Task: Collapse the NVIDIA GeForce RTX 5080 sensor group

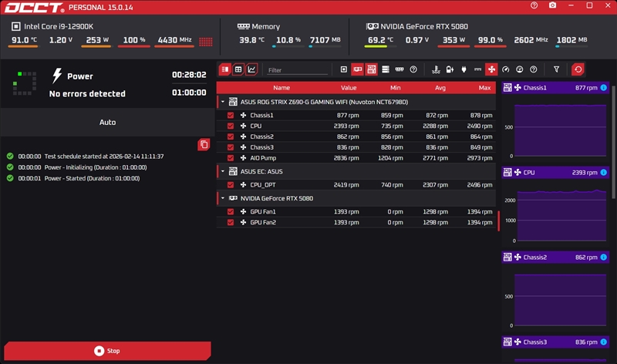Action: 223,198
